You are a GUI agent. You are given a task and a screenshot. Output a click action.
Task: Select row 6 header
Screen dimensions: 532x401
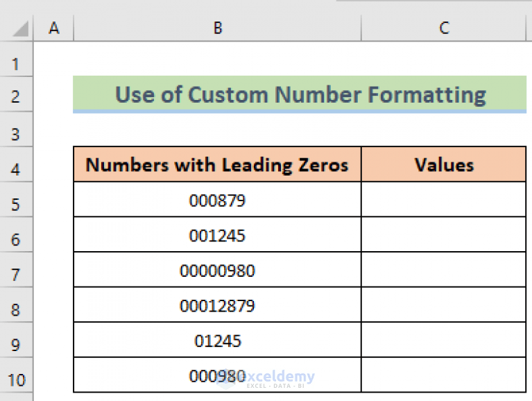tap(16, 234)
